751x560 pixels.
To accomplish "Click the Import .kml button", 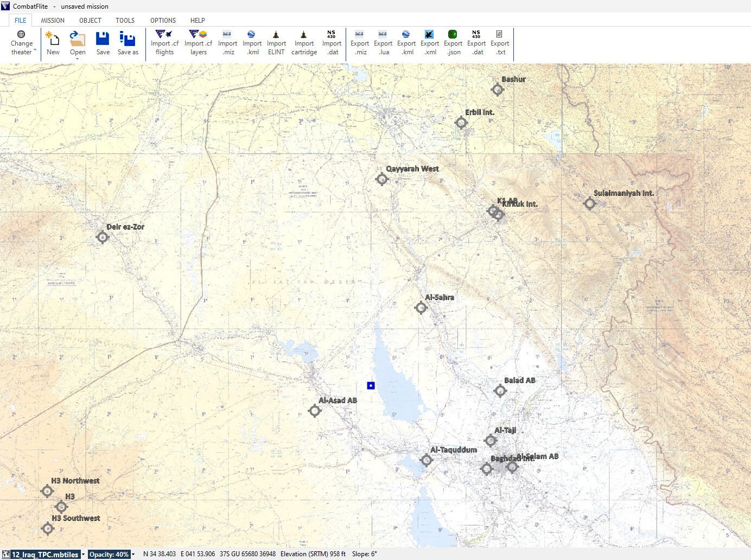I will (252, 43).
